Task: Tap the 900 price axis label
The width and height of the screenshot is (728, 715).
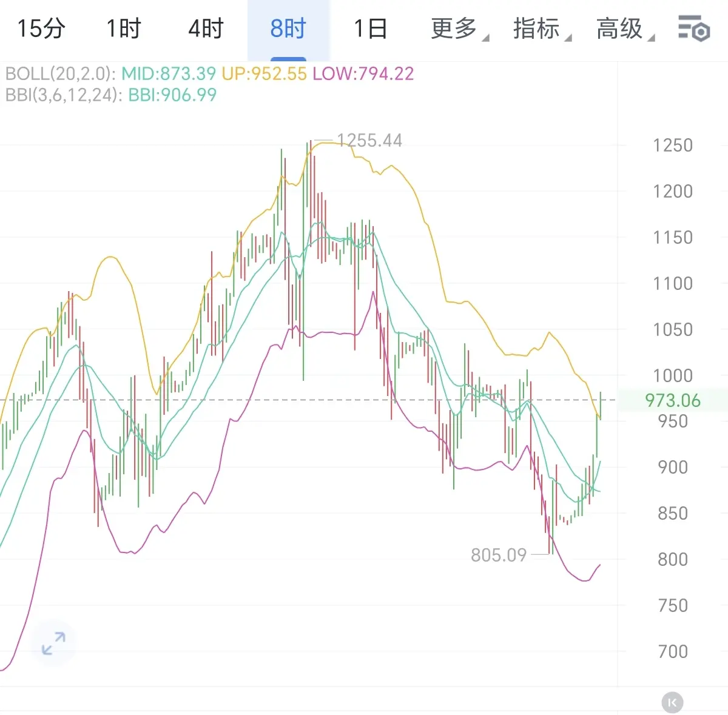Action: click(x=673, y=468)
